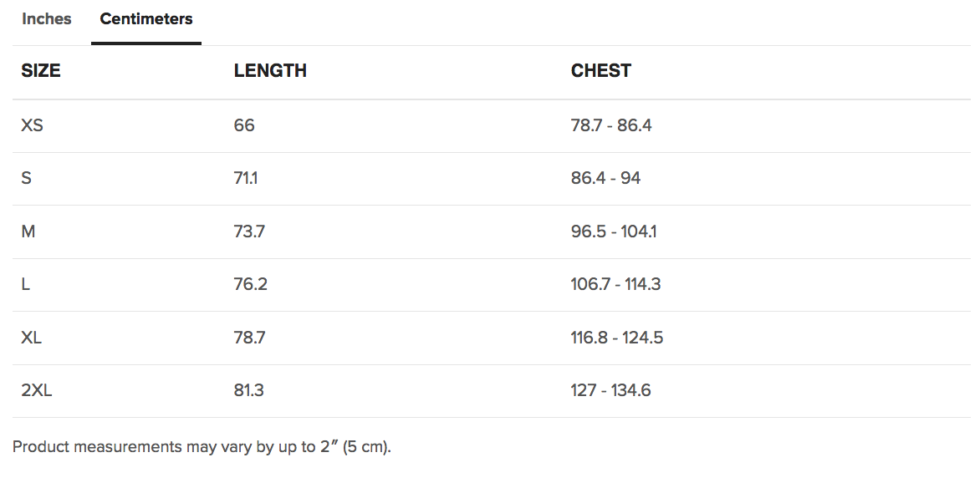The width and height of the screenshot is (980, 483).
Task: Click the LENGTH column header
Action: tap(270, 72)
